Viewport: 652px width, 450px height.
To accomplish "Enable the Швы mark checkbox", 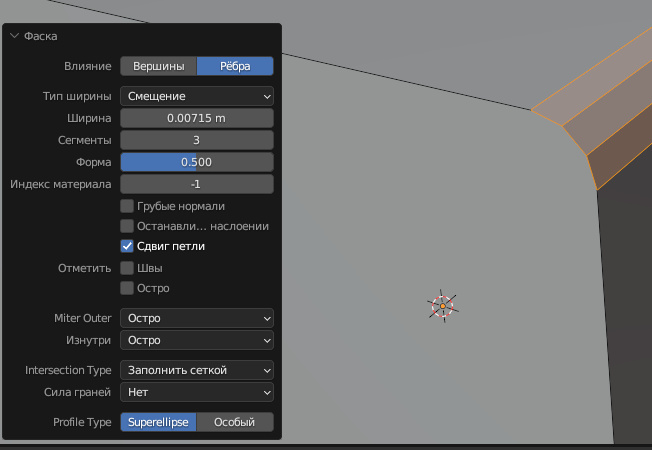I will tap(127, 268).
